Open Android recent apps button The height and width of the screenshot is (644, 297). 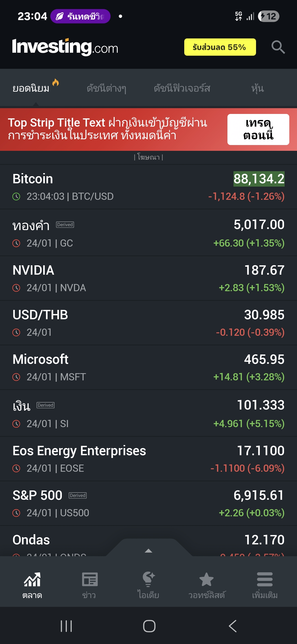[66, 626]
